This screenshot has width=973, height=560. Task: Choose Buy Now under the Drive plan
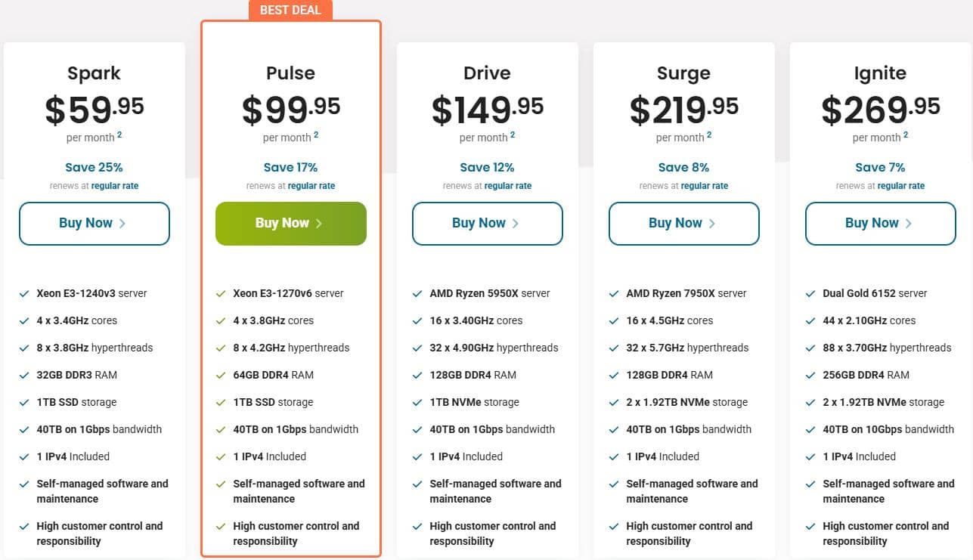(487, 224)
